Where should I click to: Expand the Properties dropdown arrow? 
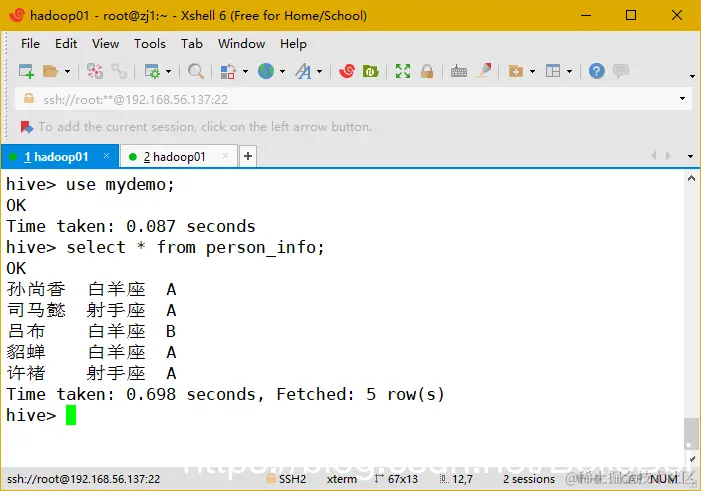[x=169, y=72]
